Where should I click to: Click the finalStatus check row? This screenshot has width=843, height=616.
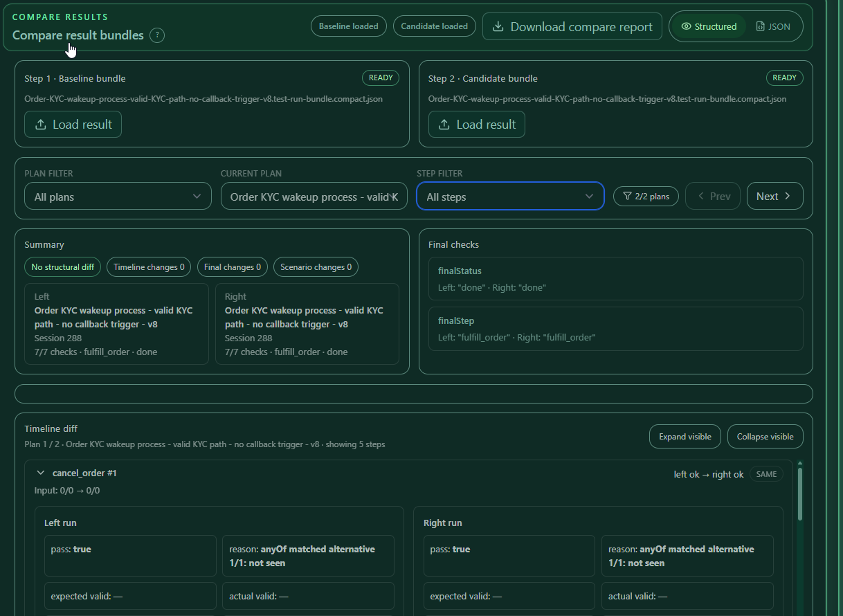click(616, 279)
